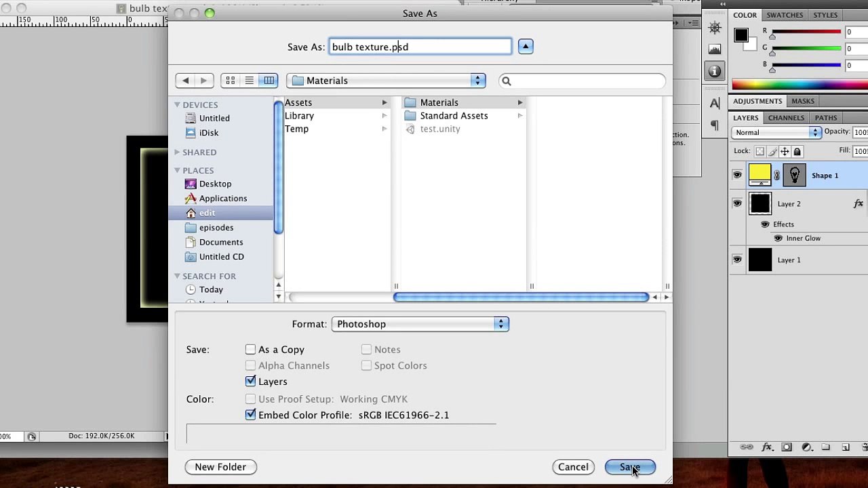This screenshot has width=868, height=488.
Task: Click the New Folder button
Action: tap(220, 467)
